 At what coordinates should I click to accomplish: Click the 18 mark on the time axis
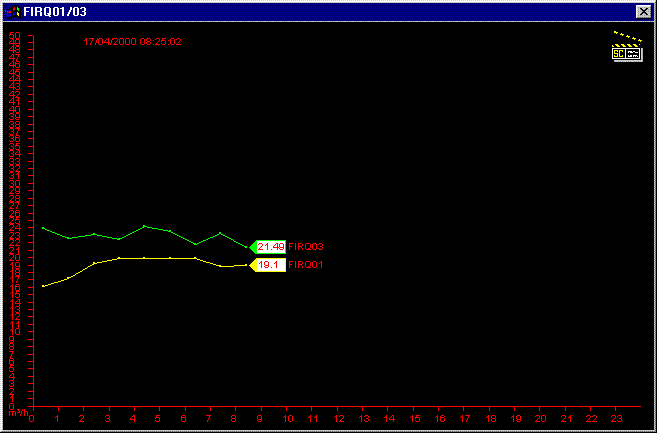[x=490, y=418]
